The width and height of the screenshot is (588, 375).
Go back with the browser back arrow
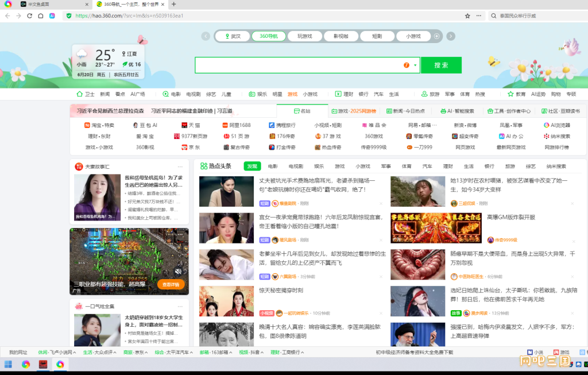(7, 16)
